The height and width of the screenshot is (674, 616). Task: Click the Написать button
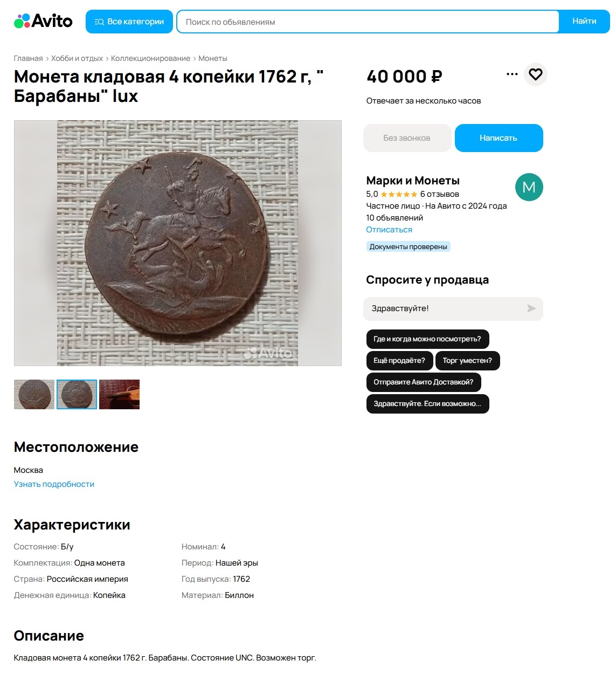tap(499, 138)
